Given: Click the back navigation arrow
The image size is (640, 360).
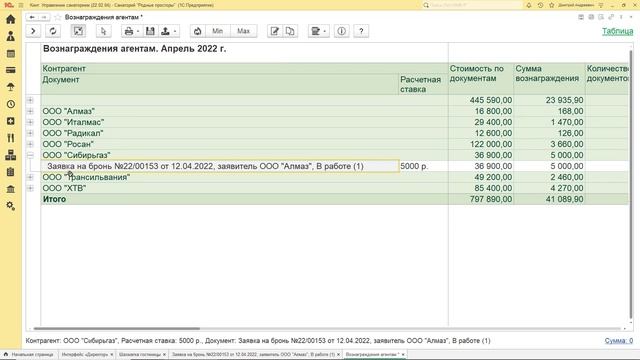Looking at the screenshot, I should point(32,17).
